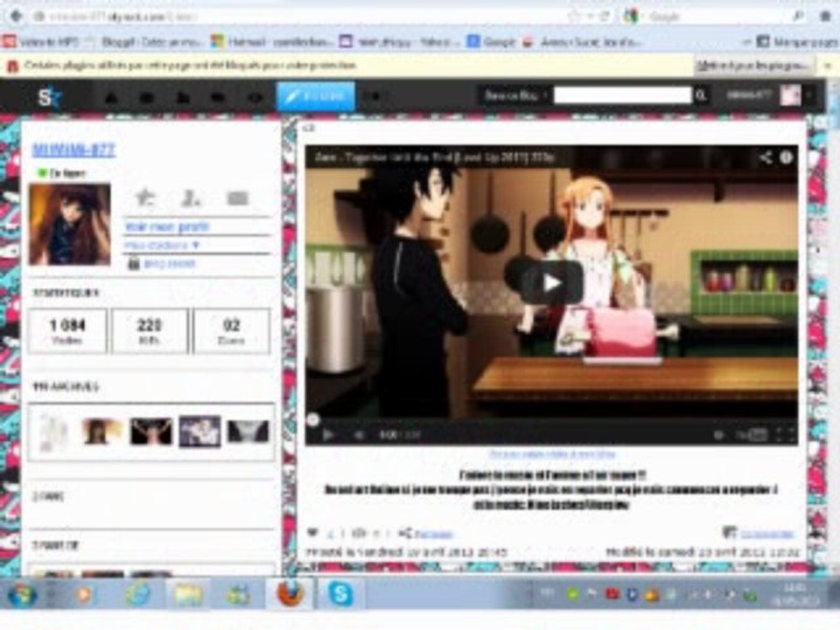This screenshot has width=840, height=630.
Task: Reload the page from the address bar
Action: tap(605, 17)
